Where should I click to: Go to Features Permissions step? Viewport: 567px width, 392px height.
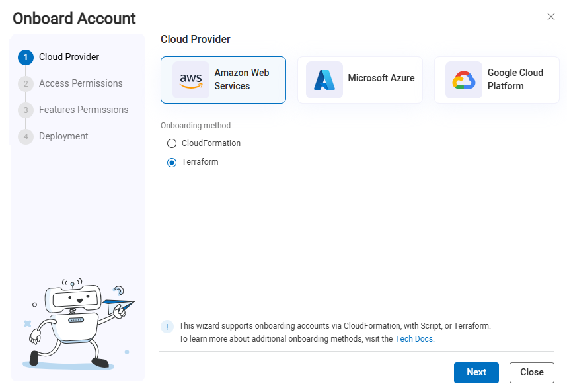point(83,110)
